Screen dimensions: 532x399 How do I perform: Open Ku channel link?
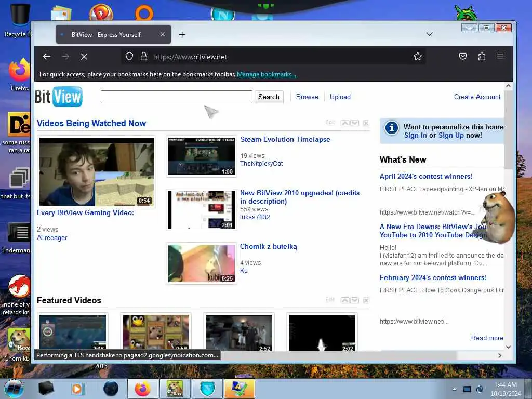click(x=244, y=271)
